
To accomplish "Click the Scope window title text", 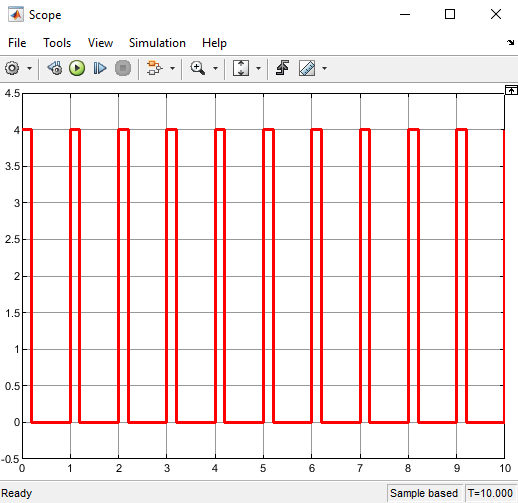I will pyautogui.click(x=45, y=15).
